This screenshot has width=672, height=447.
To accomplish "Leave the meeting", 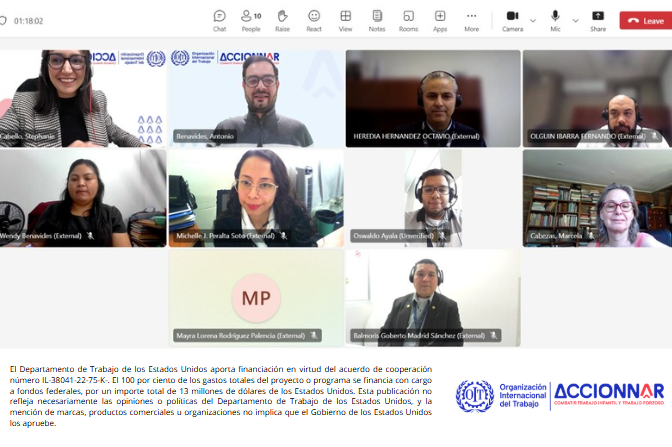I will point(646,21).
